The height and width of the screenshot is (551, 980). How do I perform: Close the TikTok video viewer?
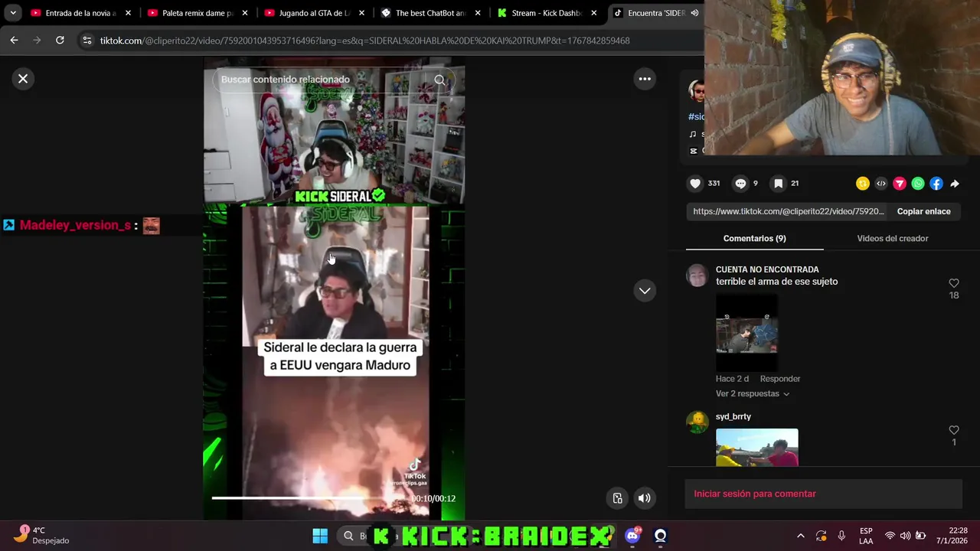23,78
